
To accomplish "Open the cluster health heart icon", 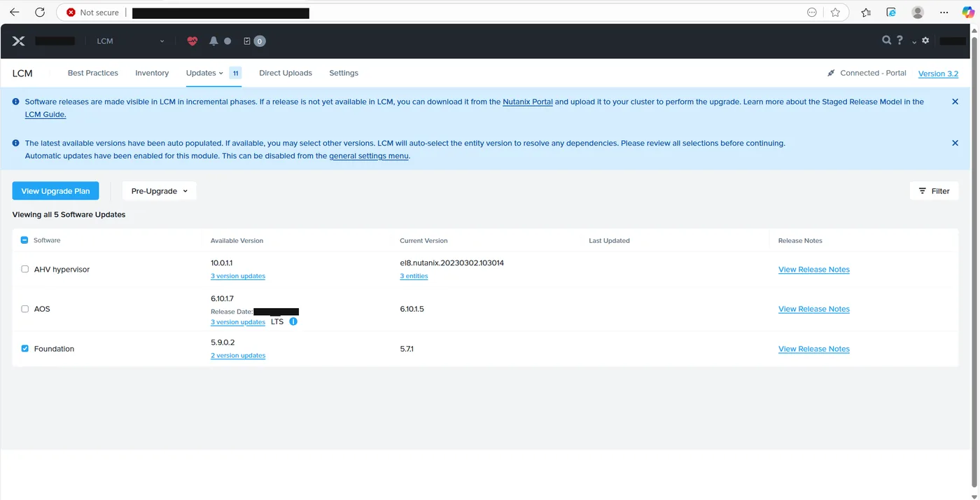I will pos(192,41).
